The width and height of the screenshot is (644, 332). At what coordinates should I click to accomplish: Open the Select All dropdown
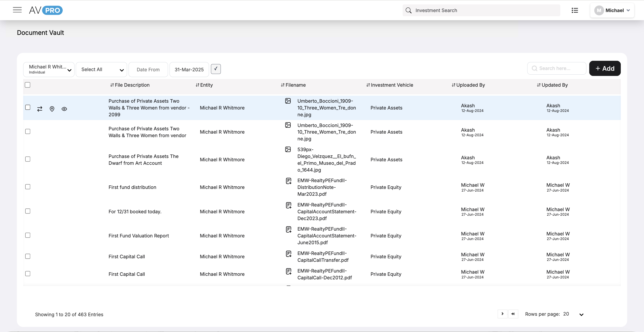(101, 70)
